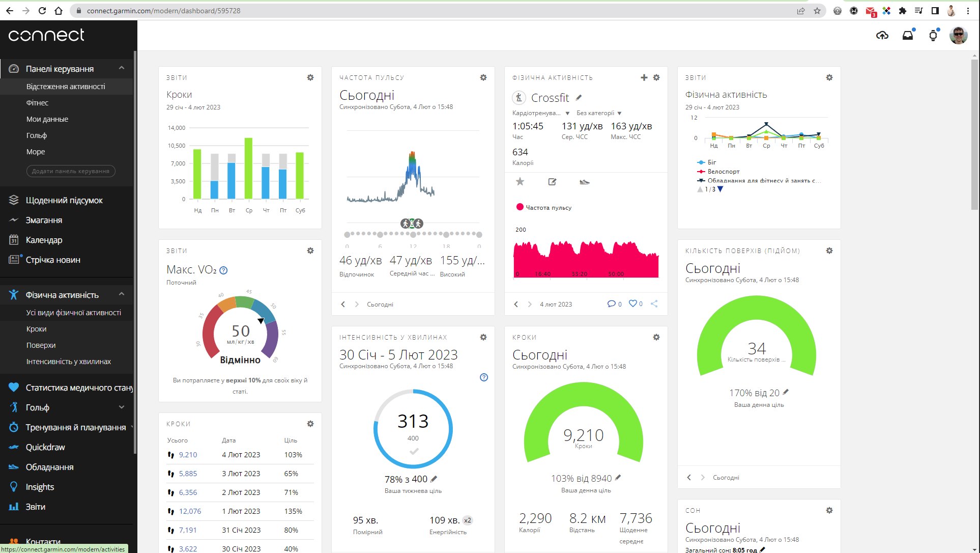Click heart rate timeline slider marker
Image resolution: width=980 pixels, height=553 pixels.
coord(412,224)
